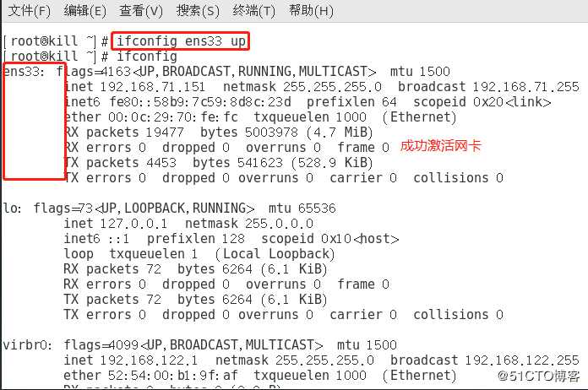Click the second prompt's 'ifconfig' command
The width and height of the screenshot is (588, 390).
click(147, 57)
